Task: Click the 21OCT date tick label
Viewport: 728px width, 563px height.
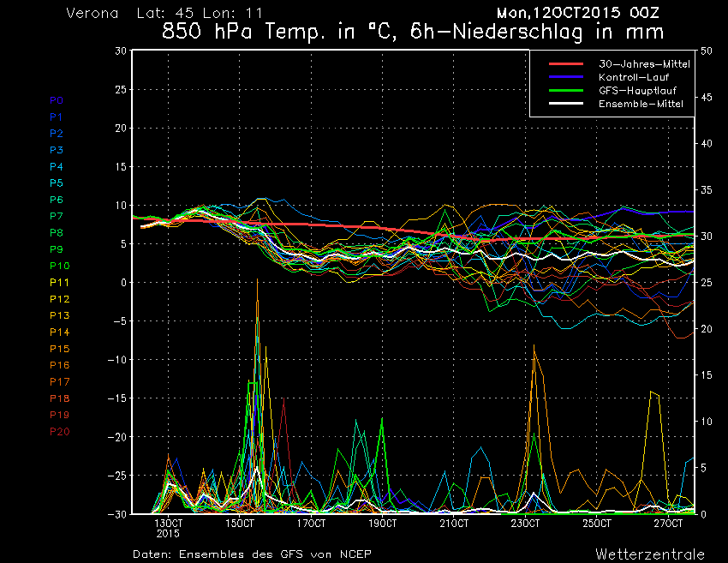Action: point(454,524)
